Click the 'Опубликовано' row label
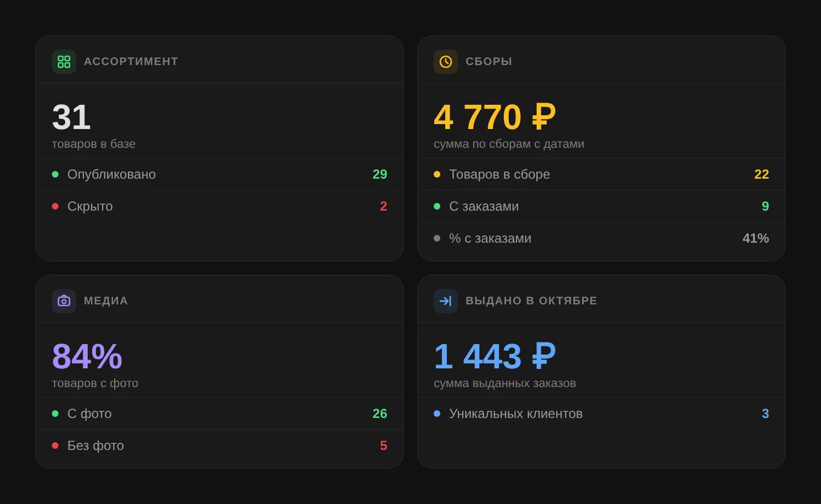Screen dimensions: 821x504 [x=111, y=174]
